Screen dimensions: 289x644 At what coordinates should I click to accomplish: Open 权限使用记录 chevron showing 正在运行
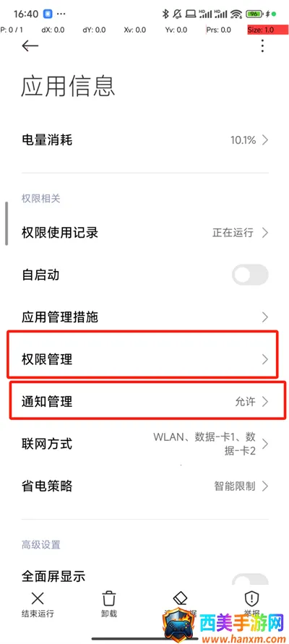[265, 233]
